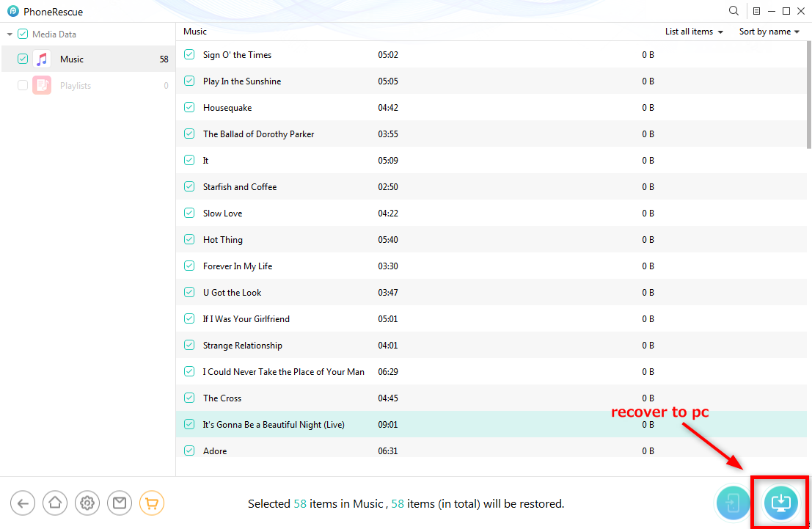This screenshot has width=812, height=529.
Task: Uncheck the Music category checkbox
Action: pos(22,59)
